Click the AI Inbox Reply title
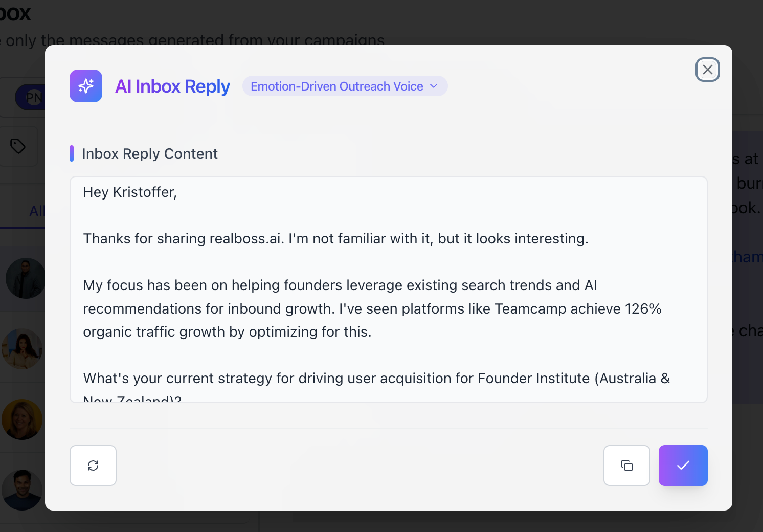The height and width of the screenshot is (532, 763). coord(172,86)
